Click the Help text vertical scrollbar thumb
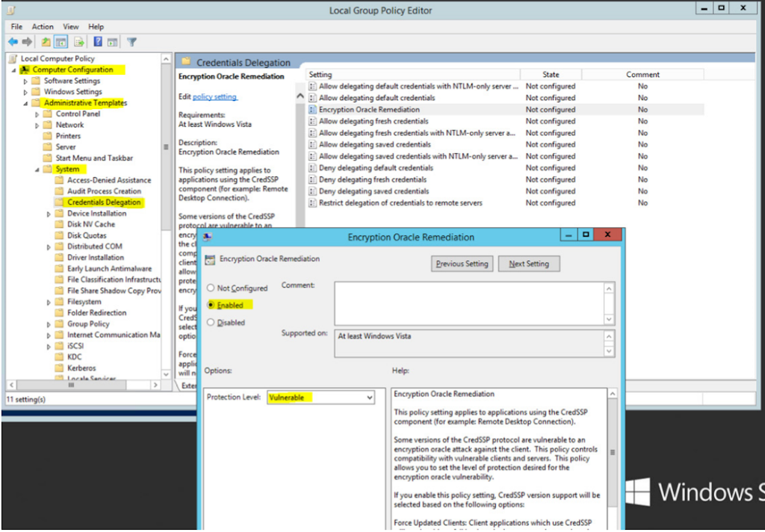 [613, 453]
